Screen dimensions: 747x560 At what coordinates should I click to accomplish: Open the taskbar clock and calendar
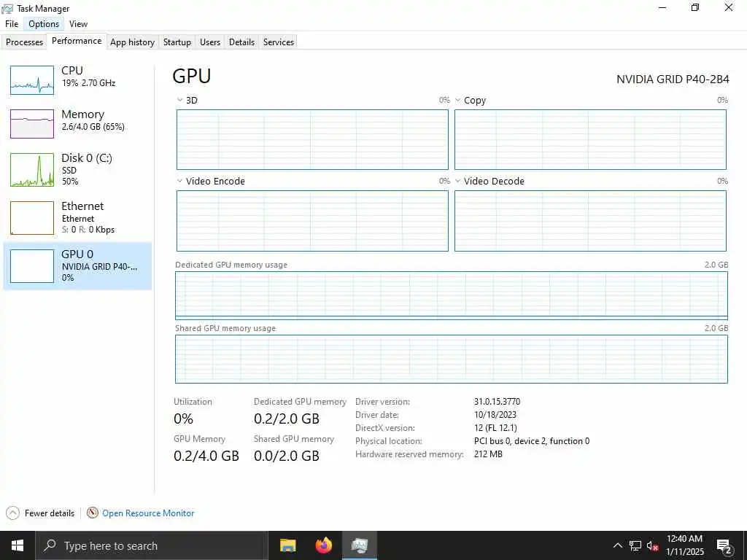[684, 545]
